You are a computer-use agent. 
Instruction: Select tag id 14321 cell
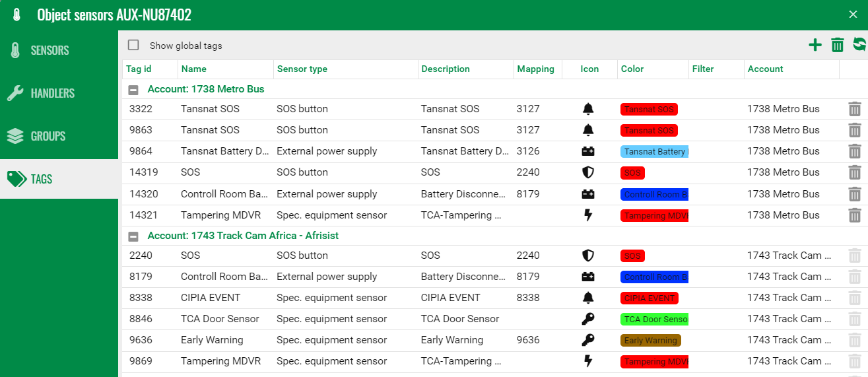pyautogui.click(x=143, y=215)
